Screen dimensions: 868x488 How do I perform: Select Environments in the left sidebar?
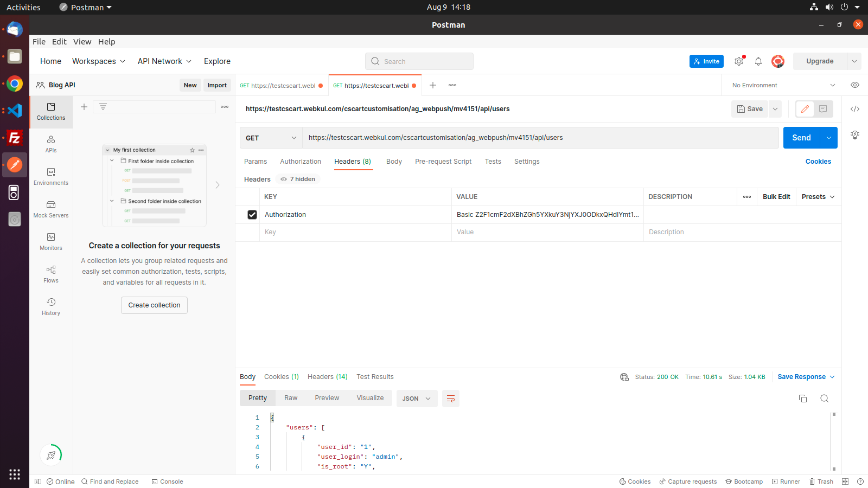point(50,177)
